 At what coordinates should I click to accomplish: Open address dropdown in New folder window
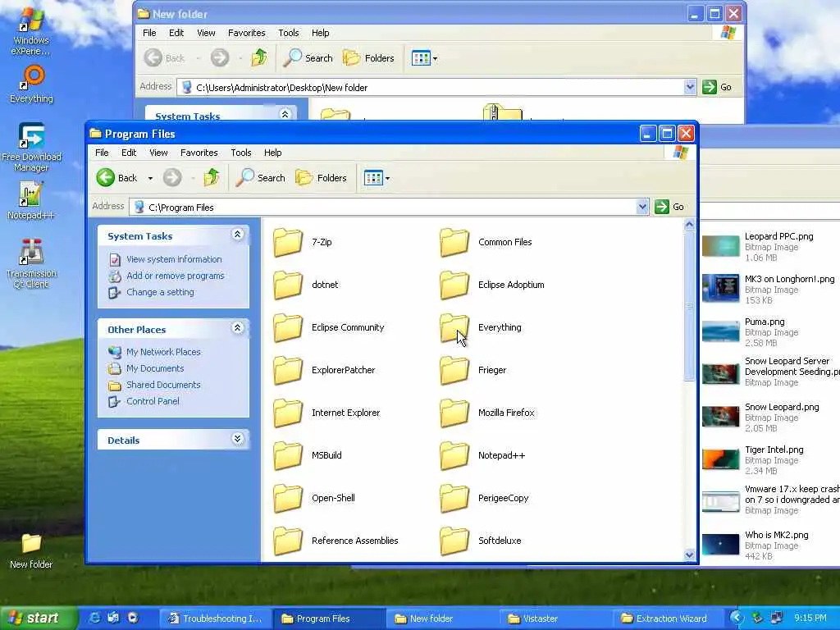(690, 87)
